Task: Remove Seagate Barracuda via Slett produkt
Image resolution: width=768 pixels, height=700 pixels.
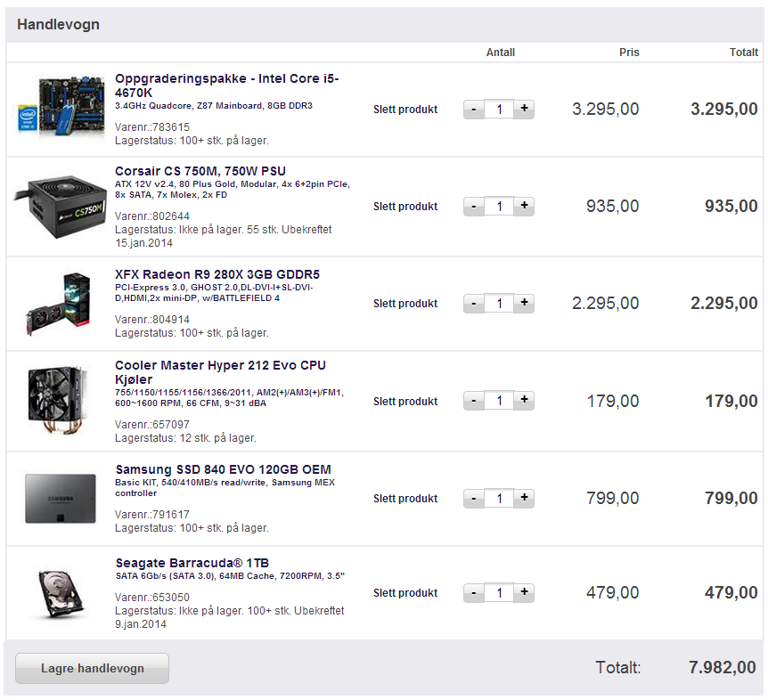Action: (405, 593)
